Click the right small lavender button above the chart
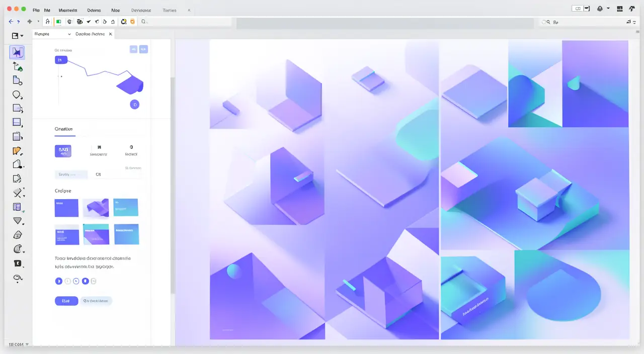 [143, 49]
